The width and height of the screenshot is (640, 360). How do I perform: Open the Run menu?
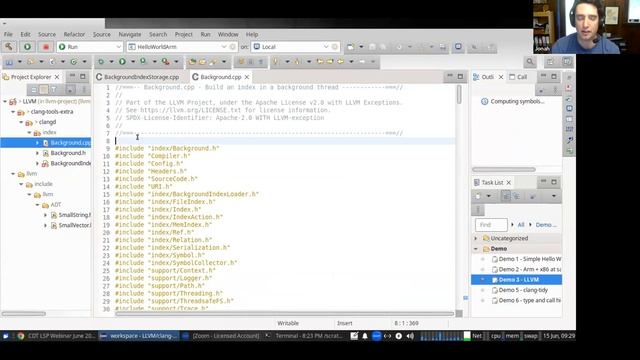205,34
